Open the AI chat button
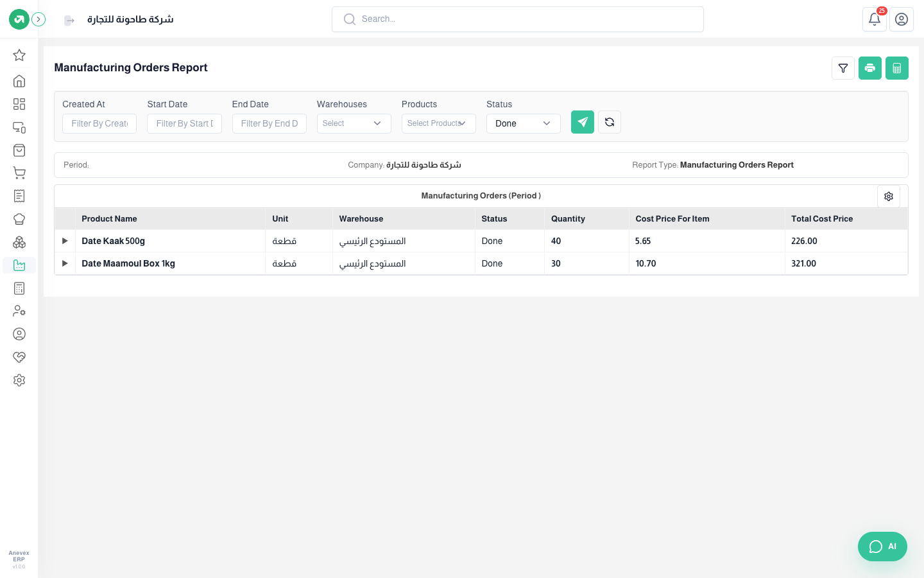The height and width of the screenshot is (578, 924). click(x=882, y=547)
